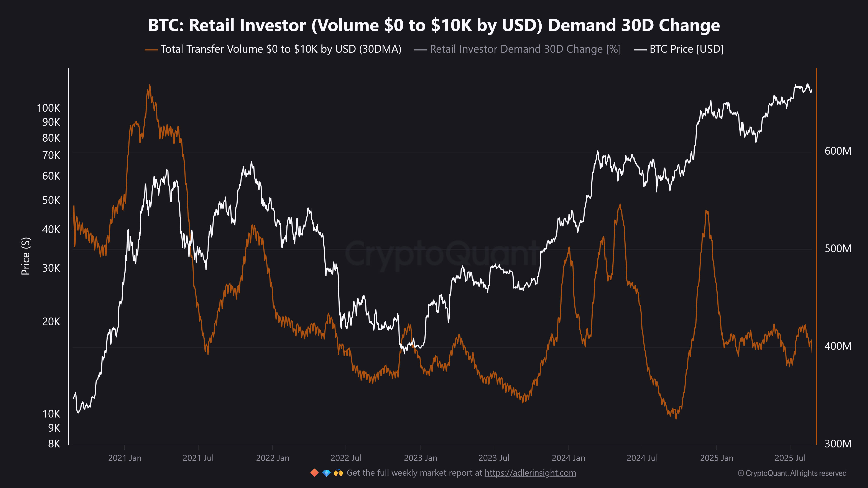Click the "2025 Jan" date label
The height and width of the screenshot is (488, 868).
point(717,458)
